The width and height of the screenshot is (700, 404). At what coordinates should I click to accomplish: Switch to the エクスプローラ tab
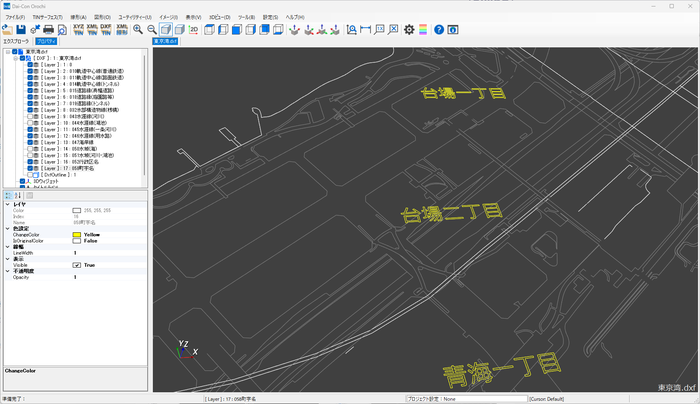click(17, 41)
